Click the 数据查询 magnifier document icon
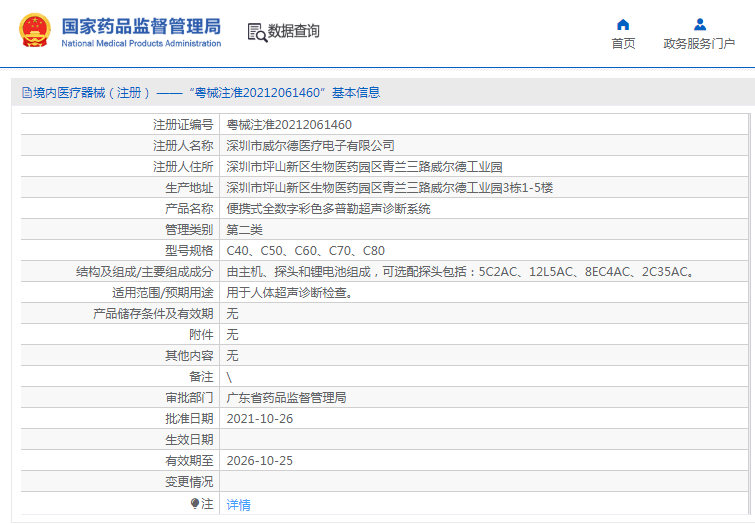Viewport: 755px width, 524px height. point(257,32)
